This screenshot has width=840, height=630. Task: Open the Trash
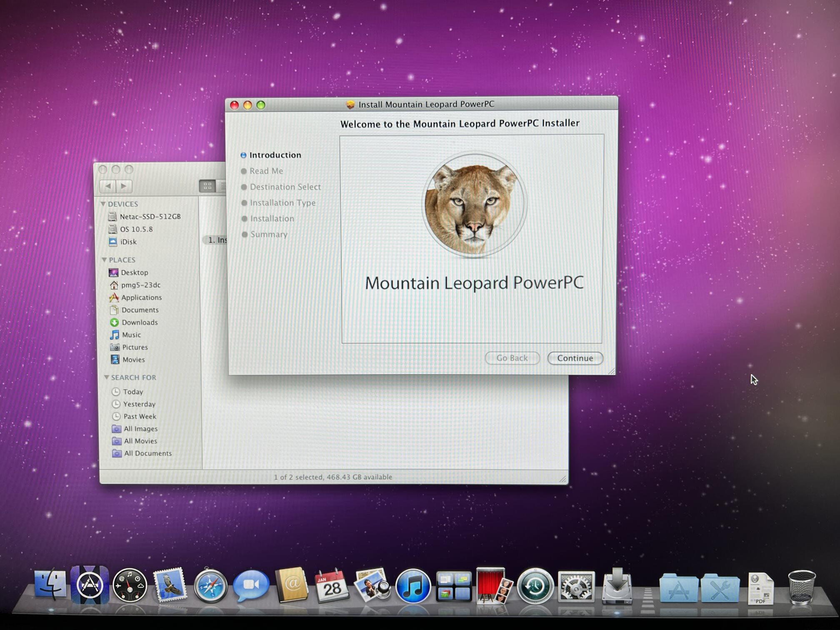click(x=802, y=587)
